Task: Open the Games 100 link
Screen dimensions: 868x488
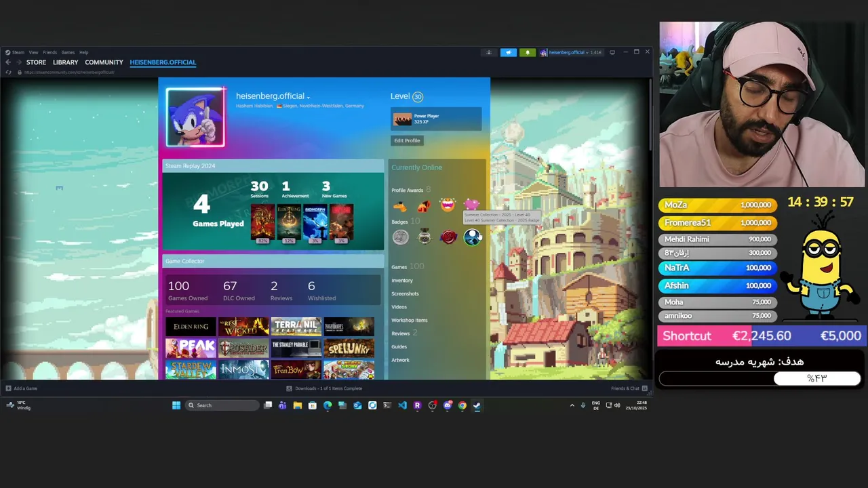Action: click(x=408, y=266)
